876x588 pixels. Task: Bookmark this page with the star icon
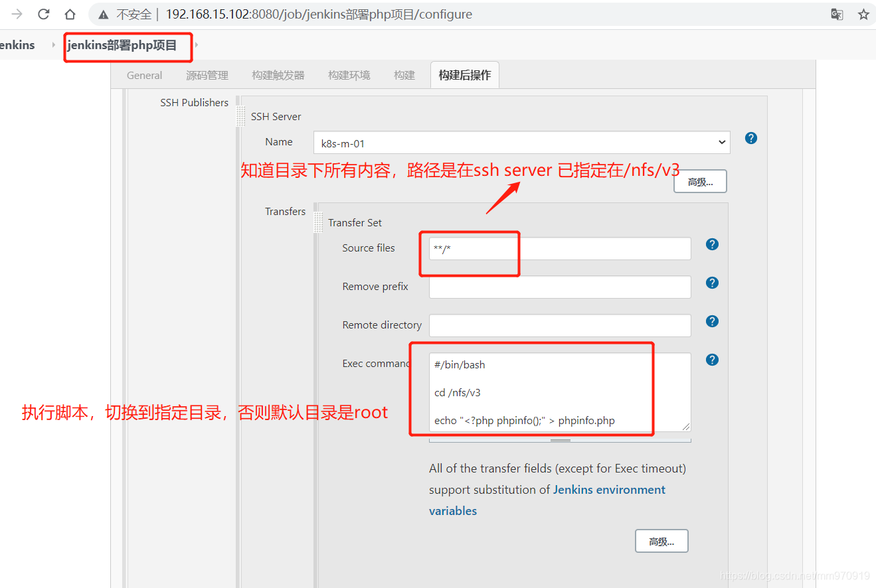tap(863, 14)
